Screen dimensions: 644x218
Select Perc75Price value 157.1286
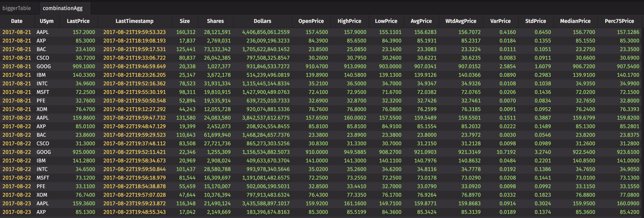pos(628,32)
